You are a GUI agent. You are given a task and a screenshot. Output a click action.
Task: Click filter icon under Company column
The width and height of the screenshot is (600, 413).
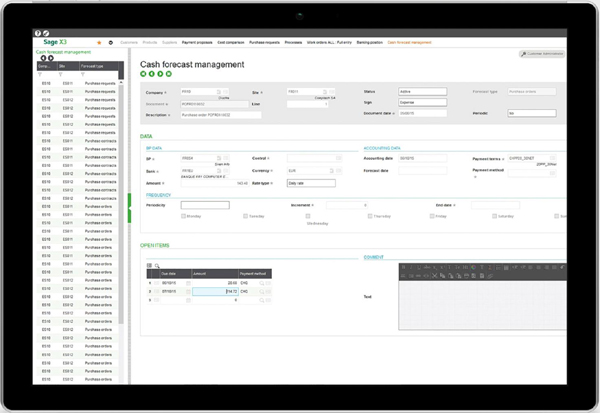(40, 75)
